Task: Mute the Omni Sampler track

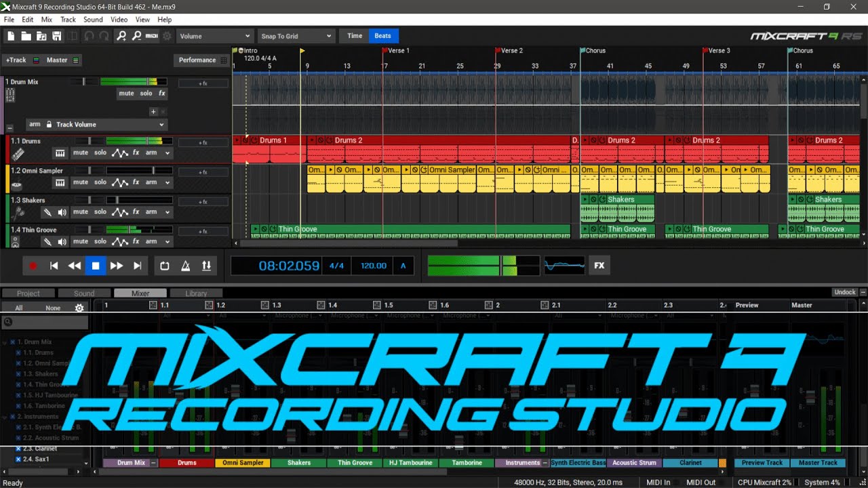Action: coord(81,182)
